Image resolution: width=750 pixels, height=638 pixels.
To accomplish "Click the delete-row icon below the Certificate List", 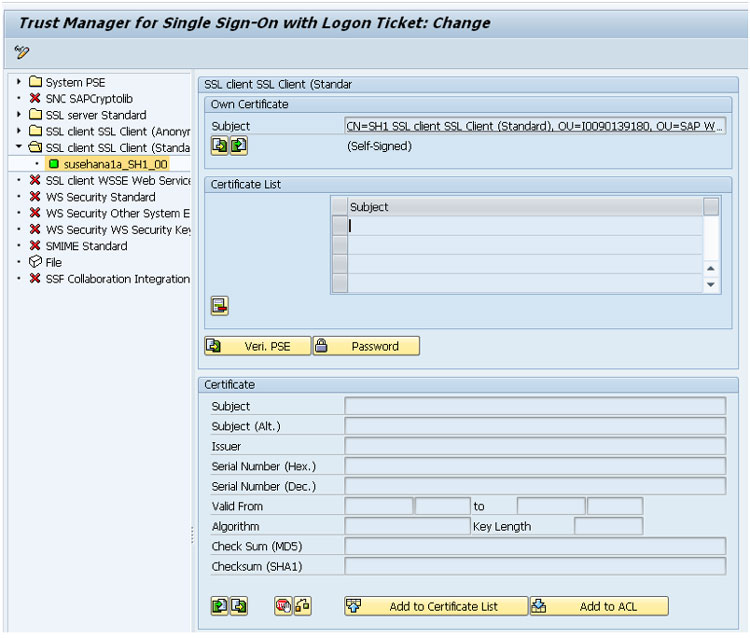I will click(220, 306).
